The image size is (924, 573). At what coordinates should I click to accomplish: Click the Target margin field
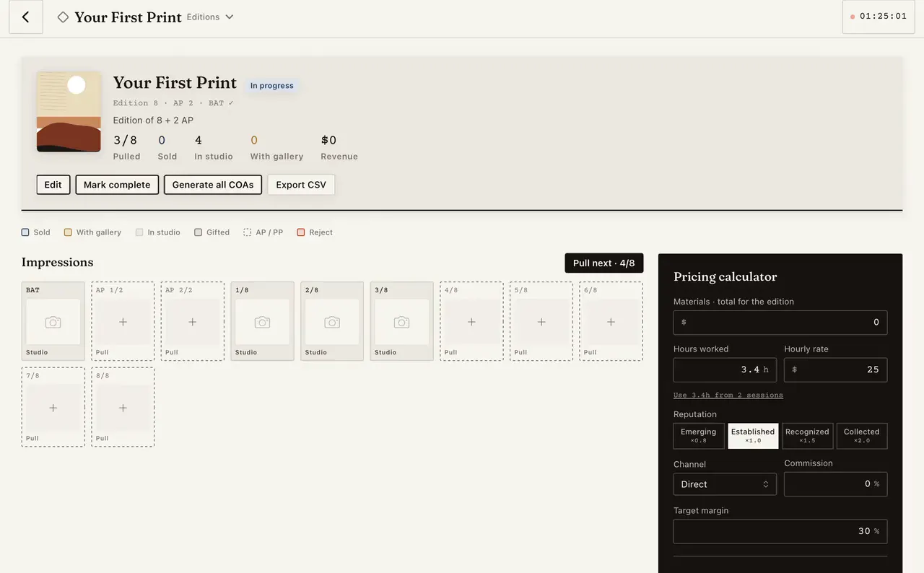tap(780, 531)
